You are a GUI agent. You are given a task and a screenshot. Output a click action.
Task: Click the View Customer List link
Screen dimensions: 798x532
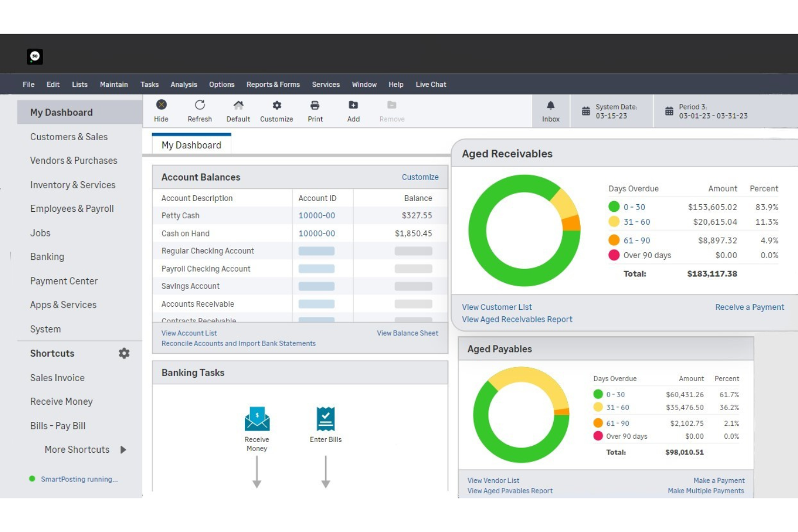coord(497,307)
